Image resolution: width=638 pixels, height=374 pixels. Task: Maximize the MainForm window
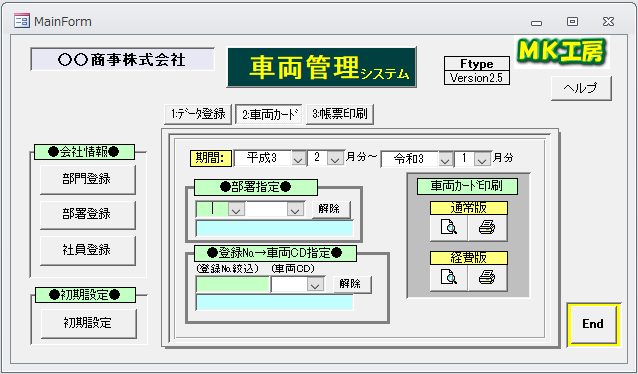tap(572, 22)
